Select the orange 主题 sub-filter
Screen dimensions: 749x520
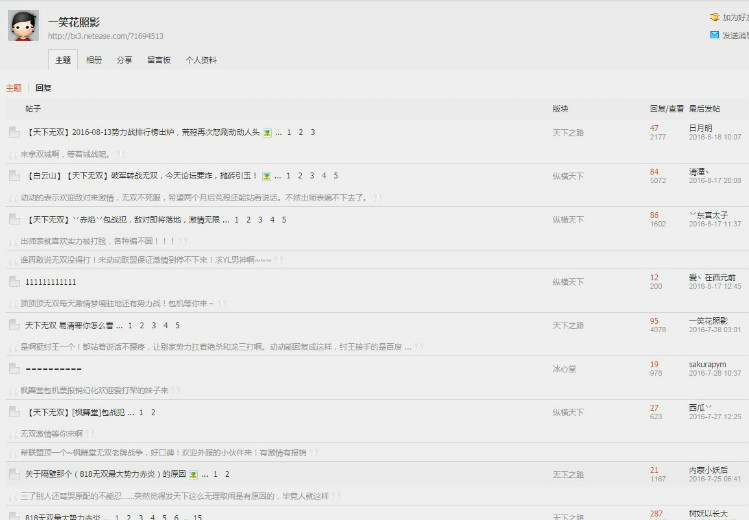coord(14,88)
